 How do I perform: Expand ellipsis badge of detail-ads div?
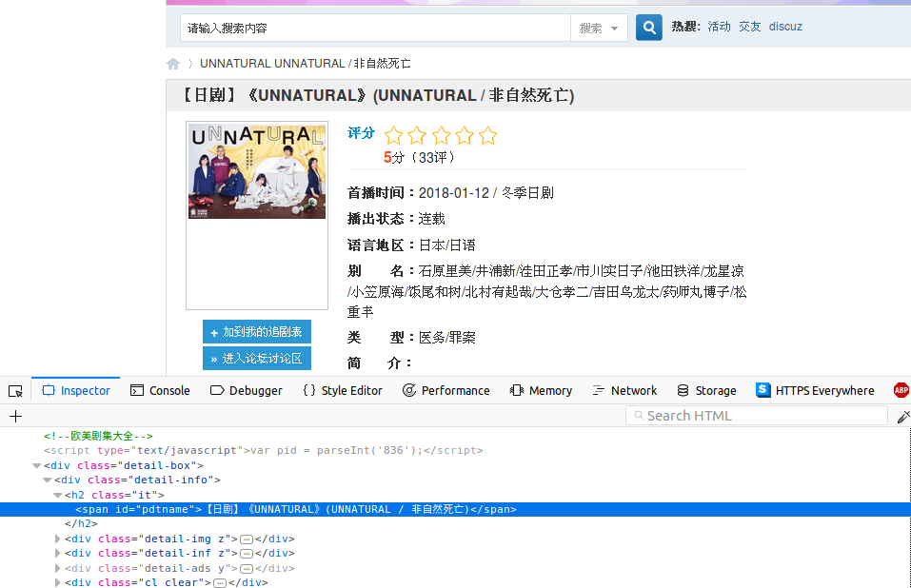click(247, 569)
